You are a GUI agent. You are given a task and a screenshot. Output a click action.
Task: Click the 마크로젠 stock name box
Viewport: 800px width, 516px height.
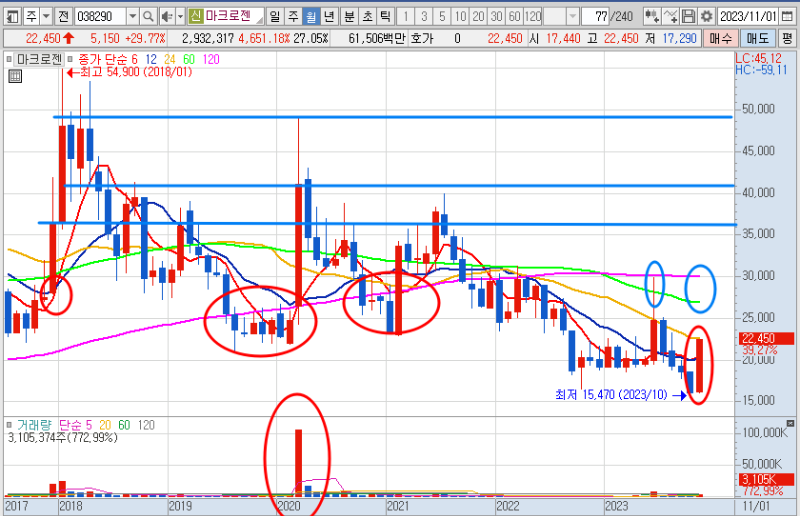tap(234, 16)
